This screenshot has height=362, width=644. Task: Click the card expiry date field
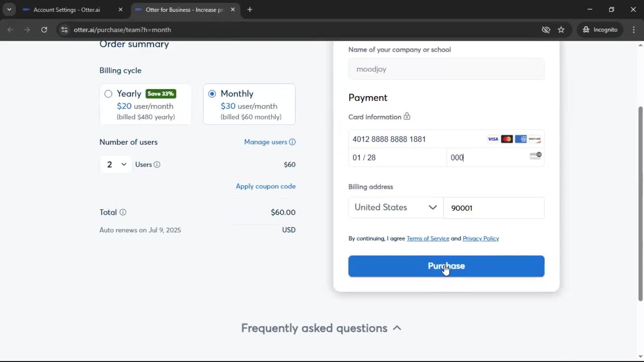pos(398,158)
